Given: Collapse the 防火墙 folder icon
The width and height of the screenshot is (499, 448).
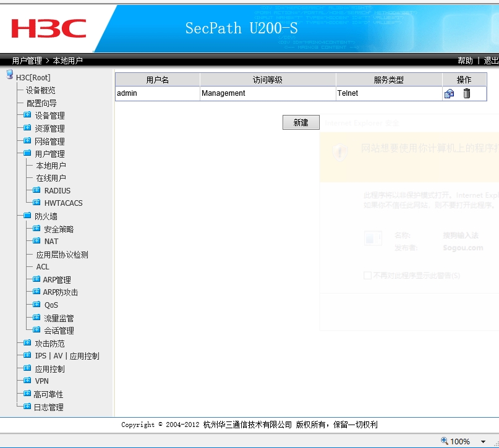Looking at the screenshot, I should click(27, 215).
